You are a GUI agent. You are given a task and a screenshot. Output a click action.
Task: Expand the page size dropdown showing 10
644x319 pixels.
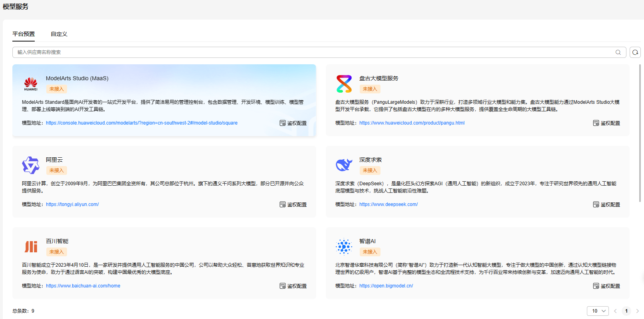(598, 311)
